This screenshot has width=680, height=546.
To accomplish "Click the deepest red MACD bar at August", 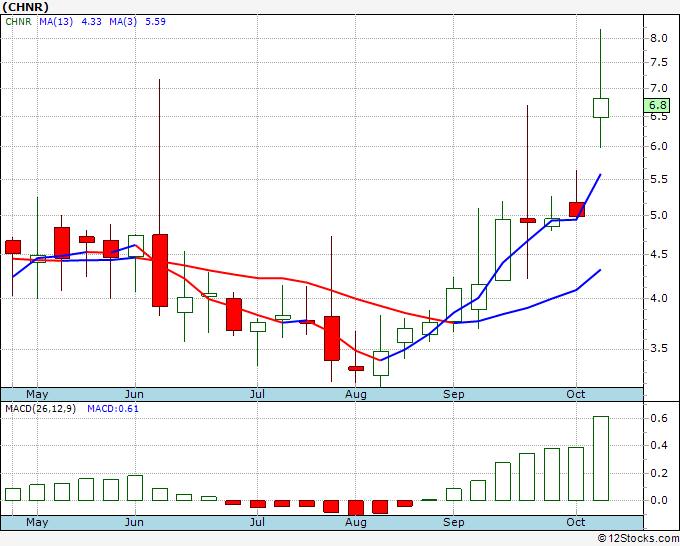I will tap(356, 507).
